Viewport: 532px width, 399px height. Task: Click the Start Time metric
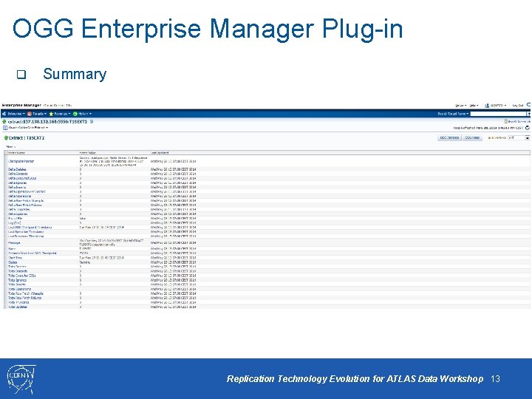tap(15, 258)
